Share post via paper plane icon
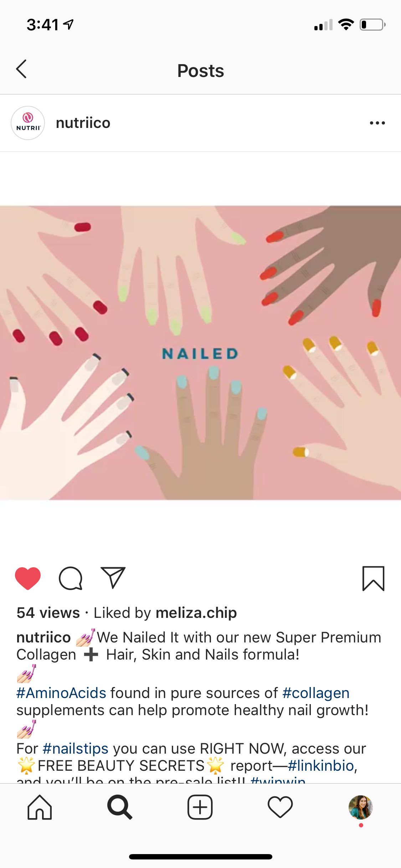The image size is (401, 868). 113,577
